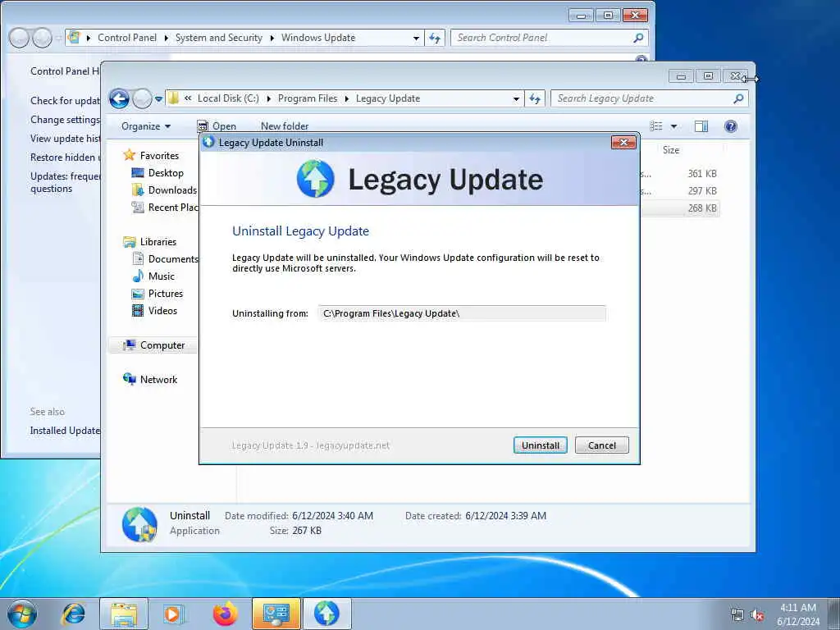Select Libraries in the navigation pane
Viewport: 840px width, 630px height.
click(x=158, y=242)
